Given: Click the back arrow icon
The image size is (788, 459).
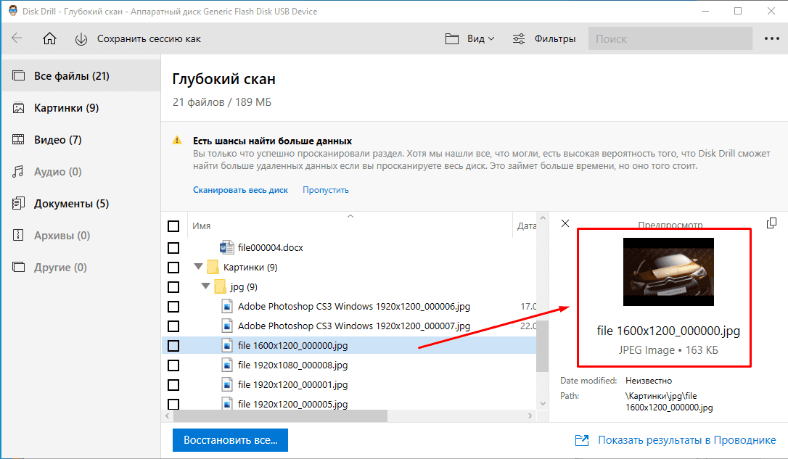Looking at the screenshot, I should tap(17, 39).
